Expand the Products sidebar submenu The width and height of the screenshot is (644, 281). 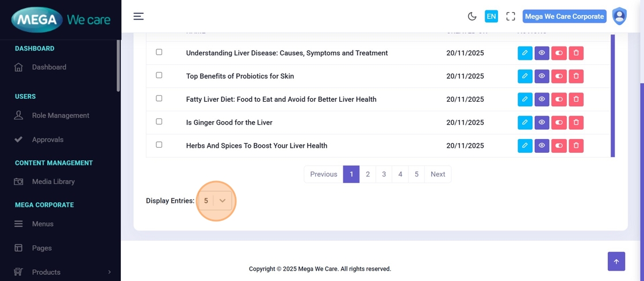(x=109, y=272)
